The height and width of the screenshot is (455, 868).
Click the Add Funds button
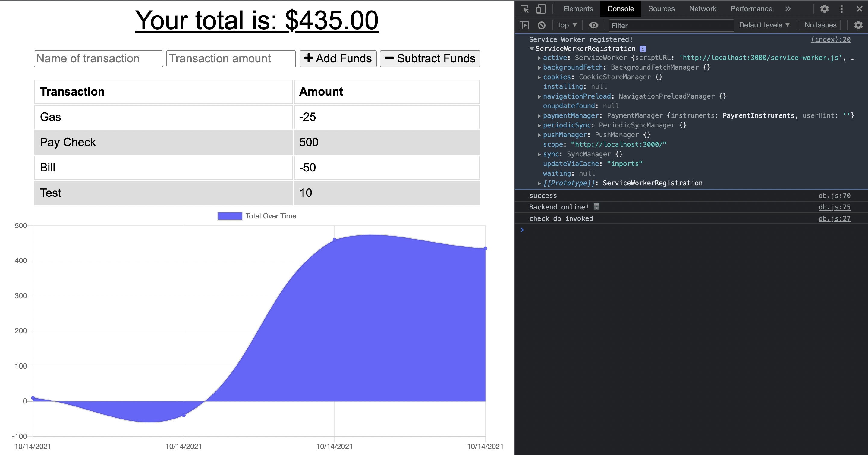[338, 58]
